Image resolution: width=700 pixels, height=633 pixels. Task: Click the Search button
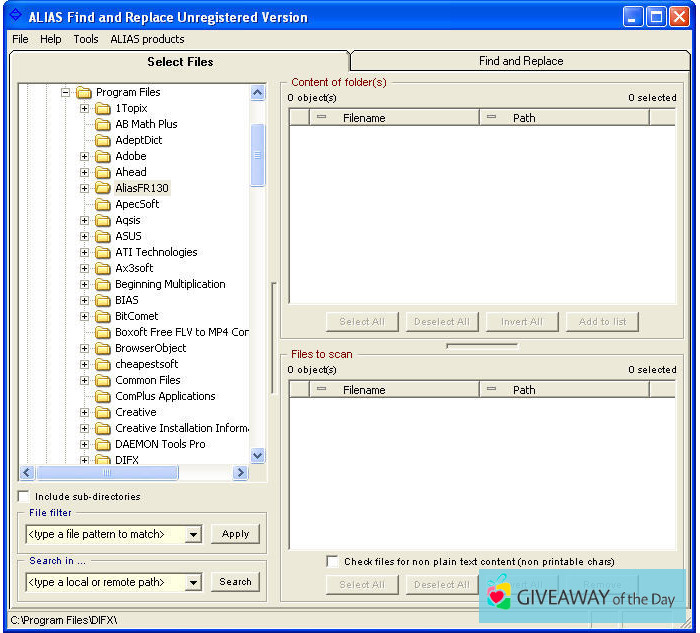(235, 582)
